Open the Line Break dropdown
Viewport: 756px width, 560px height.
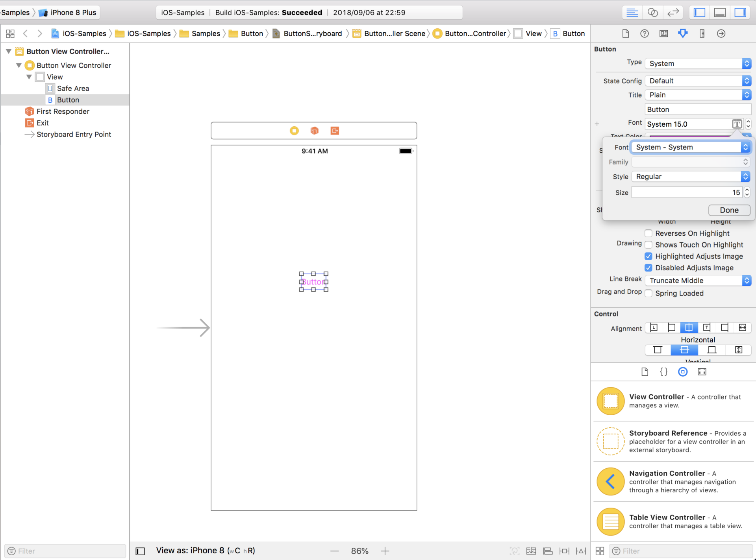pos(698,281)
